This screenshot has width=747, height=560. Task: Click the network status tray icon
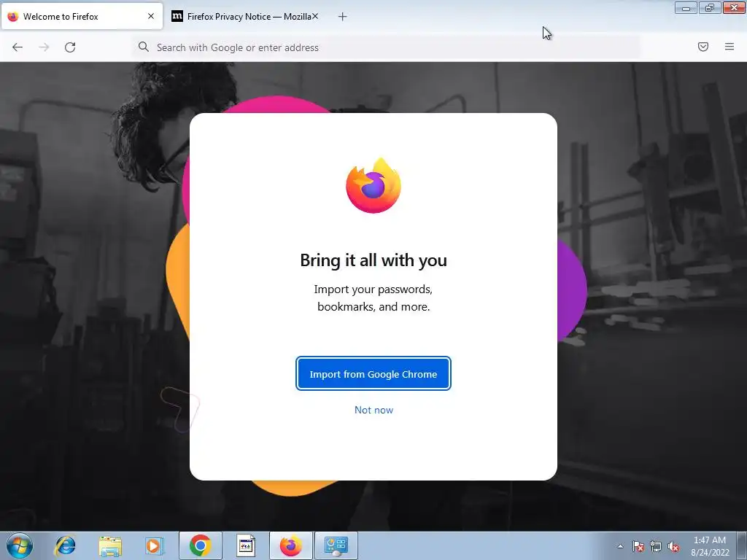click(x=656, y=546)
